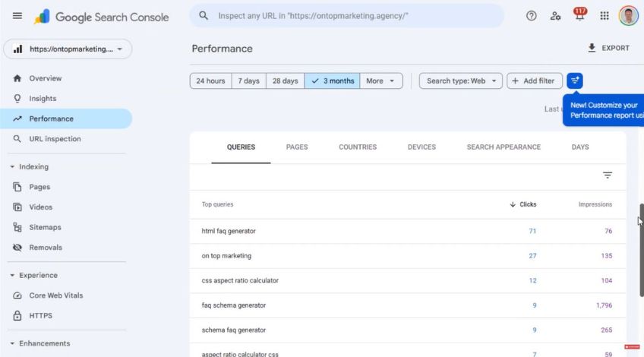Open notifications bell with 117 badge
This screenshot has width=644, height=357.
[579, 15]
